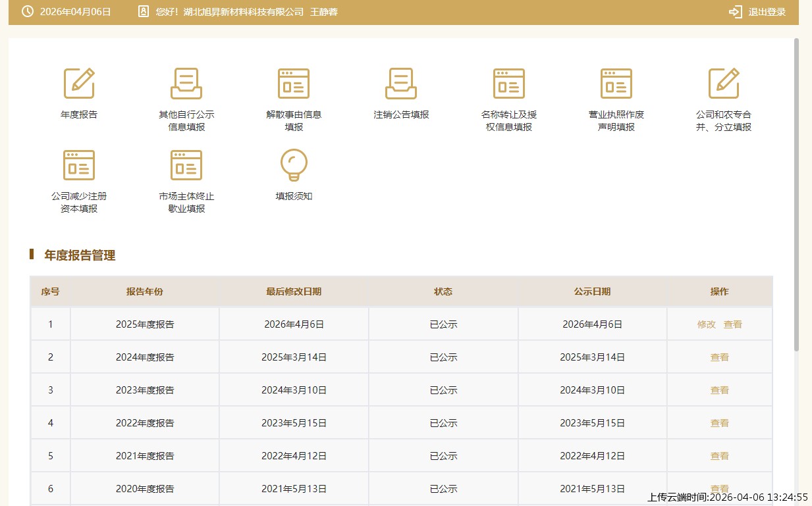This screenshot has width=812, height=506.
Task: Click the 解散事由信息填报 icon
Action: [x=294, y=84]
